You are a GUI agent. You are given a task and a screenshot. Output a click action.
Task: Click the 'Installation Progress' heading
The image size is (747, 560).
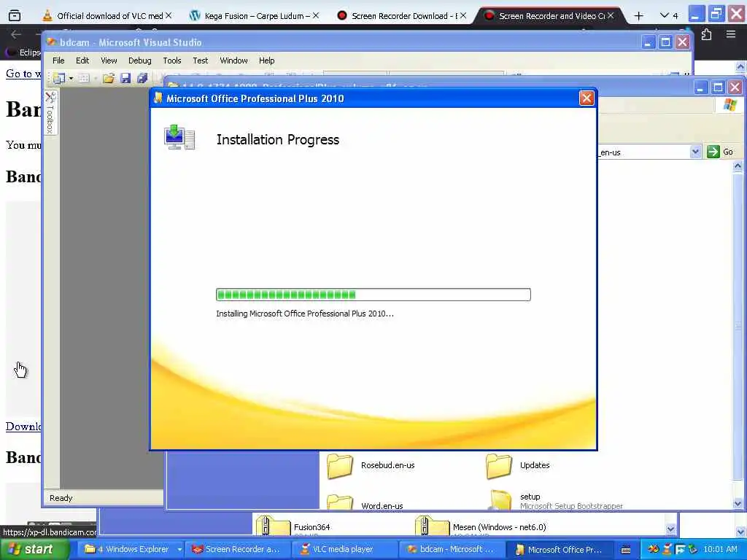tap(278, 139)
